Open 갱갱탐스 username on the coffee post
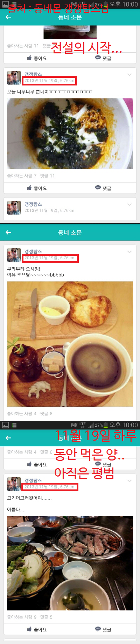 (33, 251)
